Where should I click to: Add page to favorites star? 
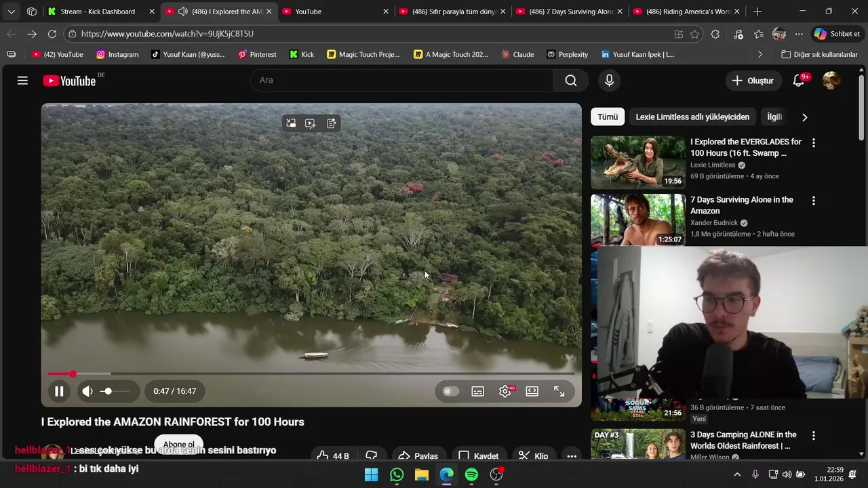694,34
